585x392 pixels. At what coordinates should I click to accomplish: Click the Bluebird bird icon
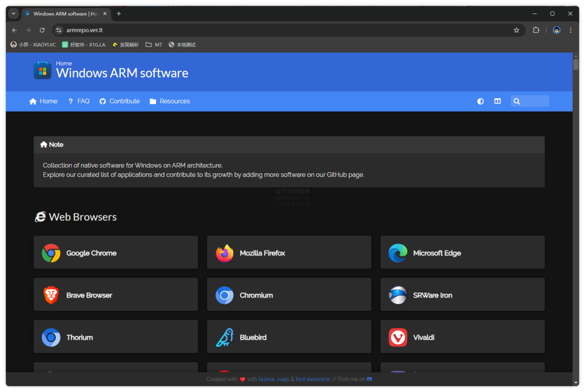pos(225,337)
